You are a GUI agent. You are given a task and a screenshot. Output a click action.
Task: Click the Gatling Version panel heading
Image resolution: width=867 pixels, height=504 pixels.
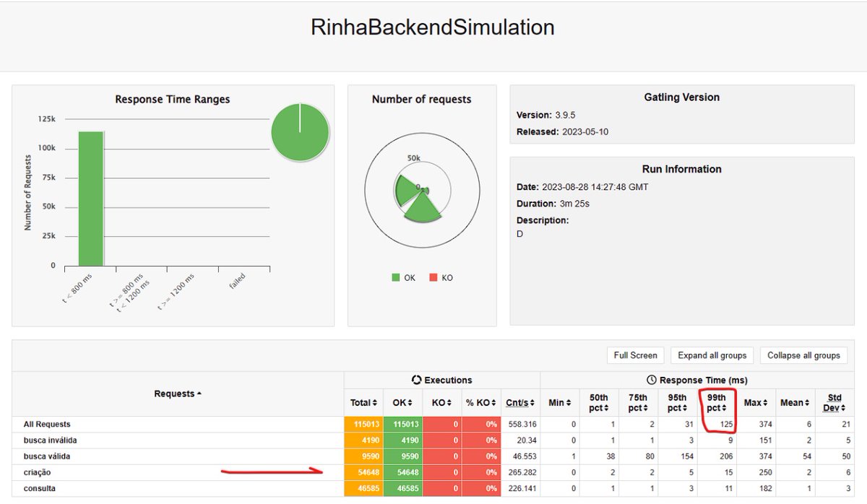[681, 97]
